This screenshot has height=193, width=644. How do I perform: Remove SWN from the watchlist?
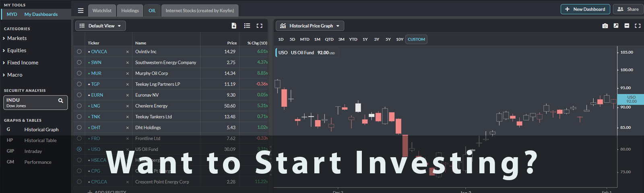click(128, 62)
